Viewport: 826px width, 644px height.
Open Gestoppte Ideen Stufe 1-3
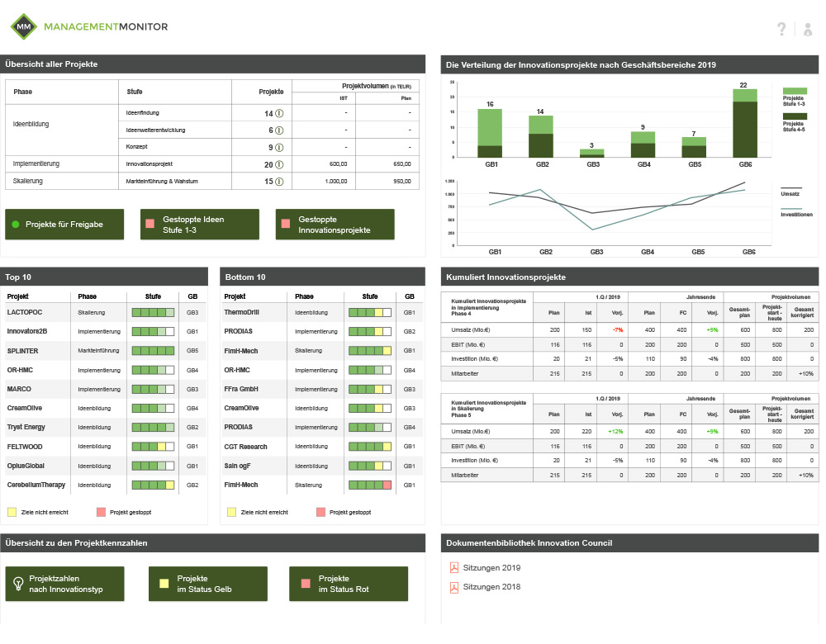coord(200,225)
